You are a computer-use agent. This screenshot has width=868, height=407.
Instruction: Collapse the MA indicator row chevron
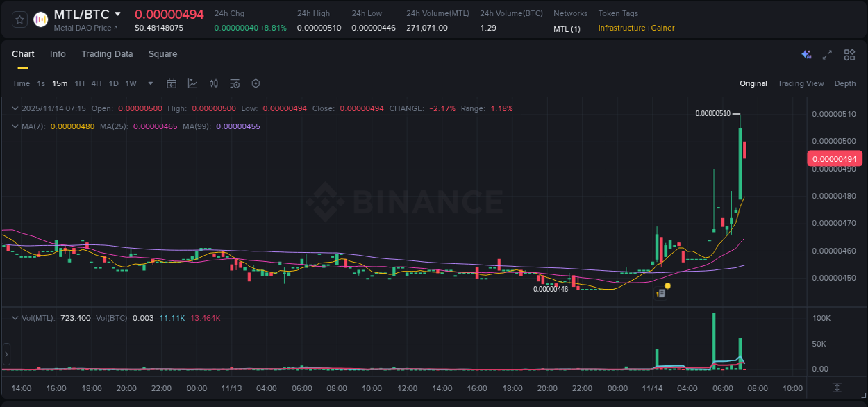(x=15, y=126)
